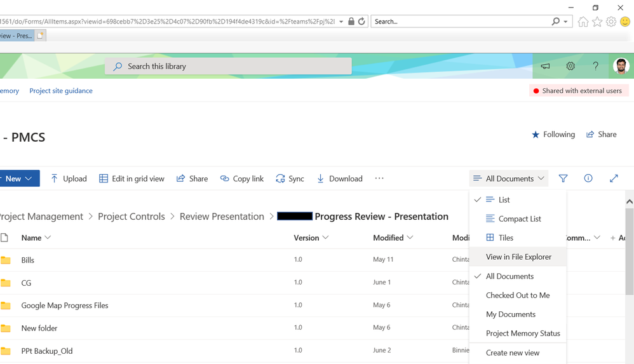Click the page vertical scrollbar thumb
This screenshot has height=364, width=634.
point(630,252)
